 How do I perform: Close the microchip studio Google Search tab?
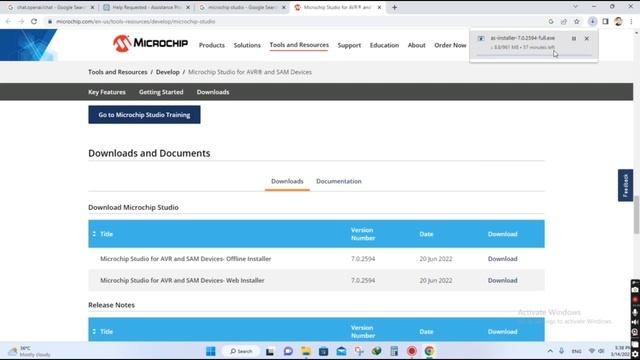pyautogui.click(x=284, y=7)
